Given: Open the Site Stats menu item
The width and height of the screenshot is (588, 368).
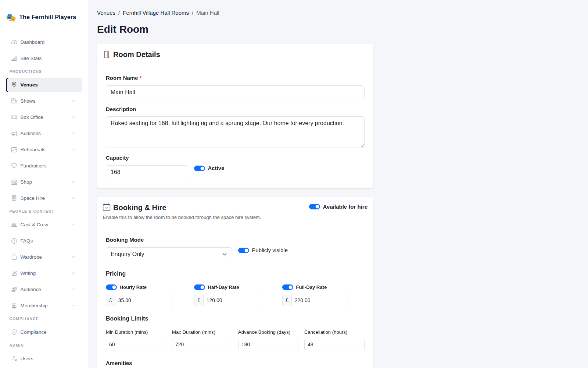Looking at the screenshot, I should tap(44, 59).
